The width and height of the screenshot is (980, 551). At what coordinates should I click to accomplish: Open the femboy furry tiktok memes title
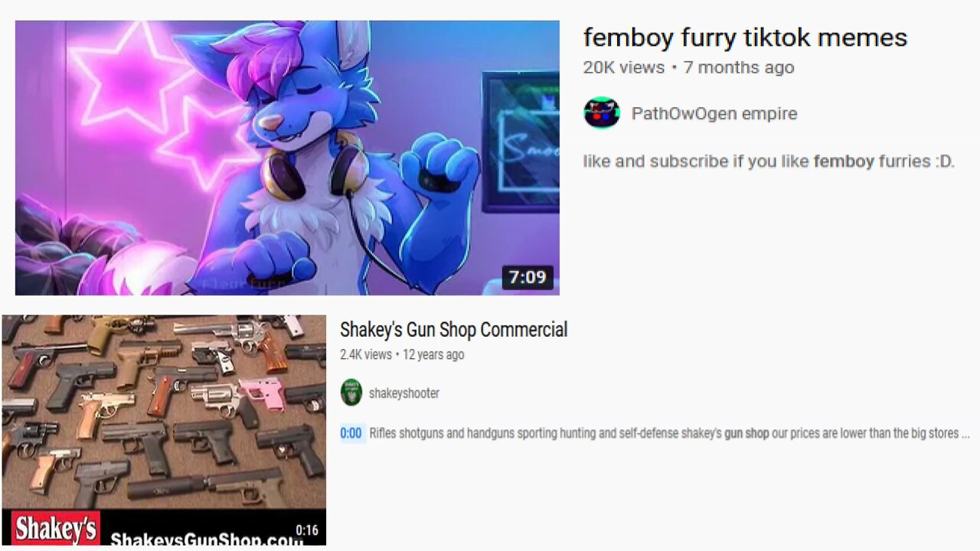click(x=745, y=37)
